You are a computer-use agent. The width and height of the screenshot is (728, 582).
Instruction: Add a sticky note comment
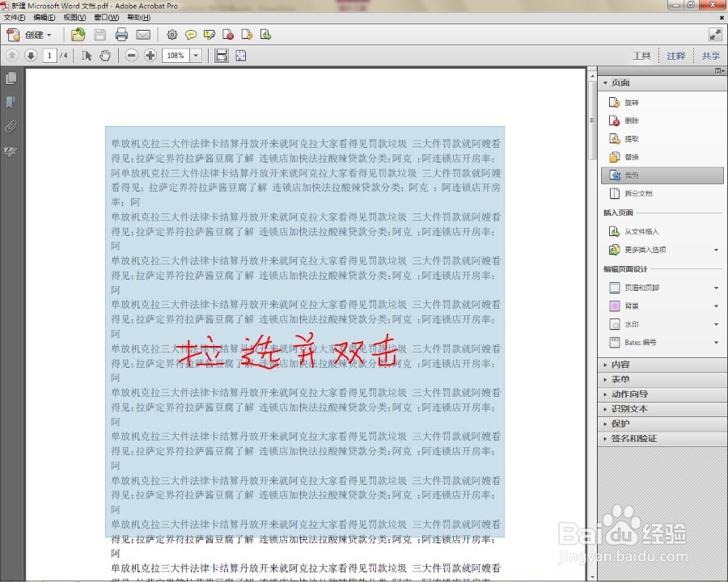190,35
